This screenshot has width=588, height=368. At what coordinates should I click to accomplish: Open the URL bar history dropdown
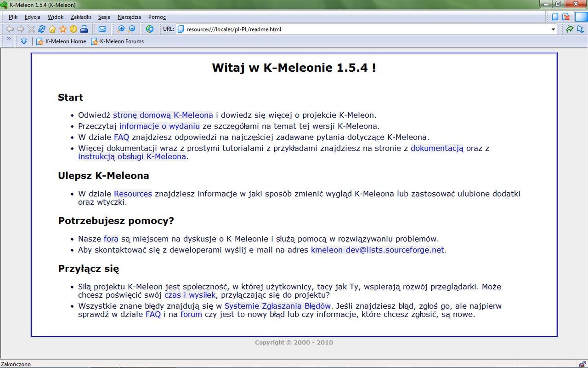[554, 29]
